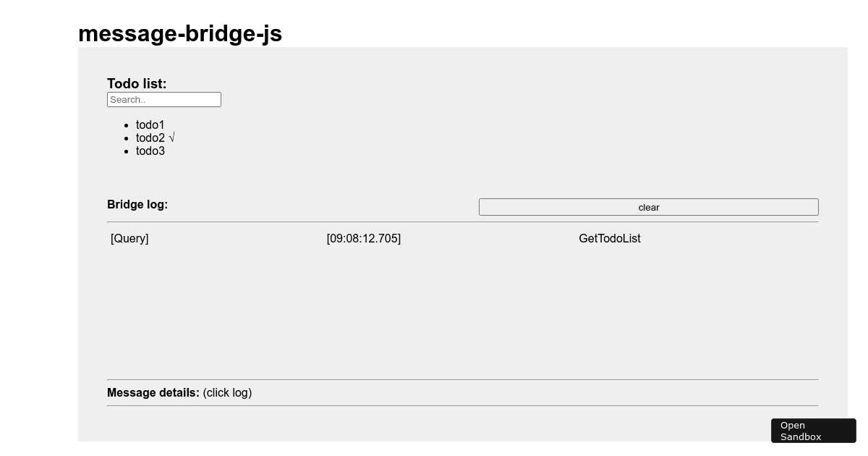
Task: Click the gray content panel background
Action: tap(463, 340)
